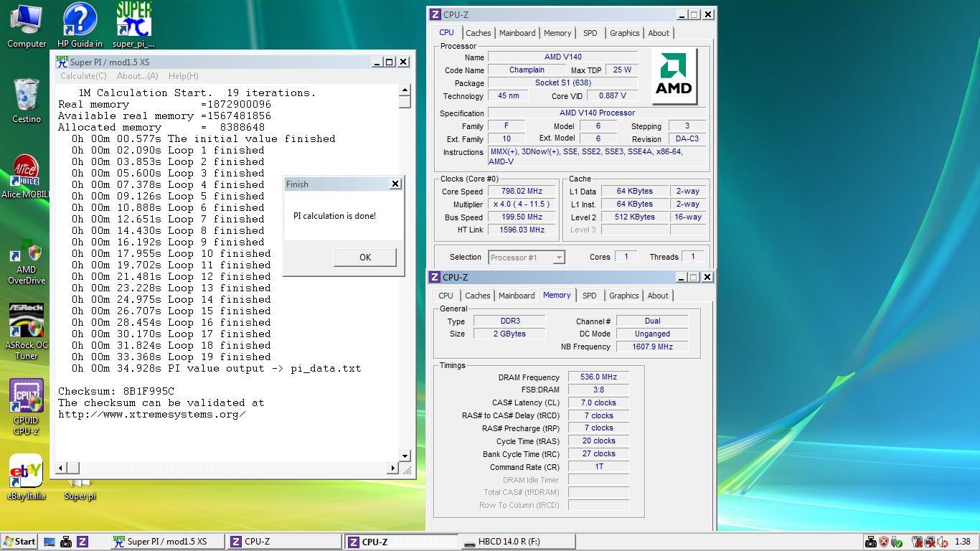
Task: Open the Computer desktop icon
Action: click(x=27, y=27)
